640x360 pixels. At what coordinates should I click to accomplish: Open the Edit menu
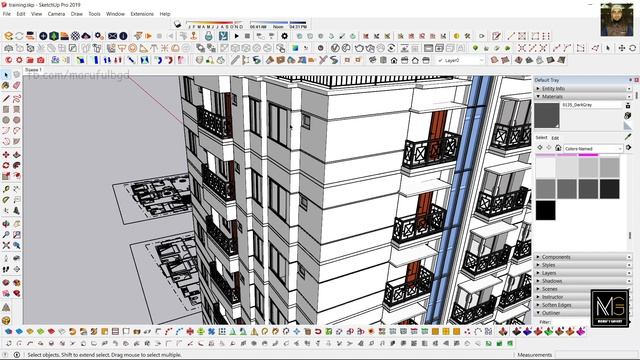point(21,14)
